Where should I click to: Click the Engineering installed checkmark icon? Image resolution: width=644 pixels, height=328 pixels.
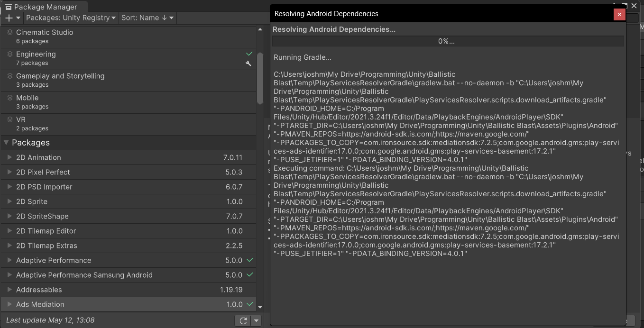coord(249,54)
